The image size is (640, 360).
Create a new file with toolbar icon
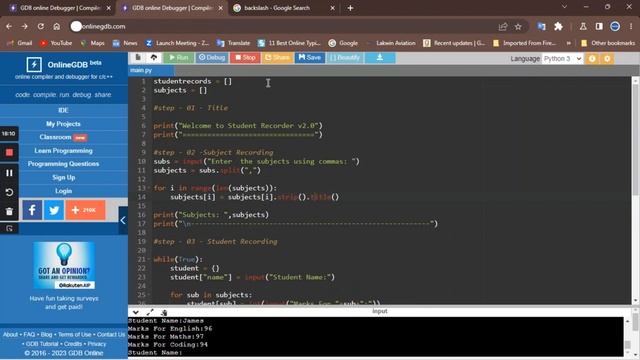(x=138, y=58)
